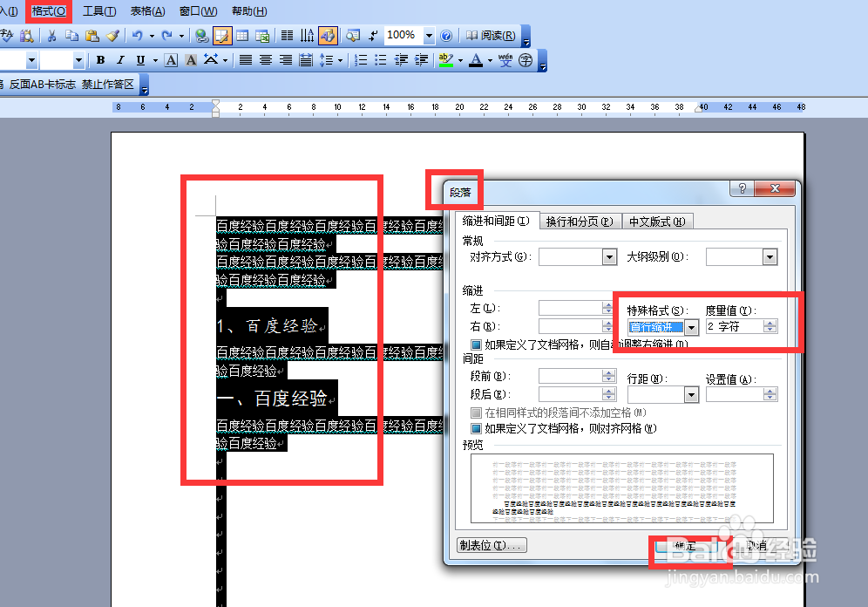Image resolution: width=868 pixels, height=607 pixels.
Task: Center align the paragraph
Action: click(x=266, y=60)
